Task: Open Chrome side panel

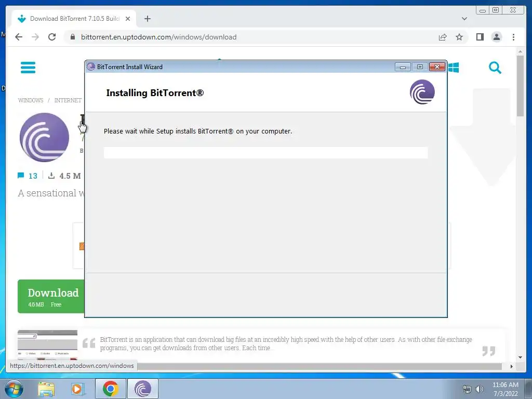Action: click(480, 37)
